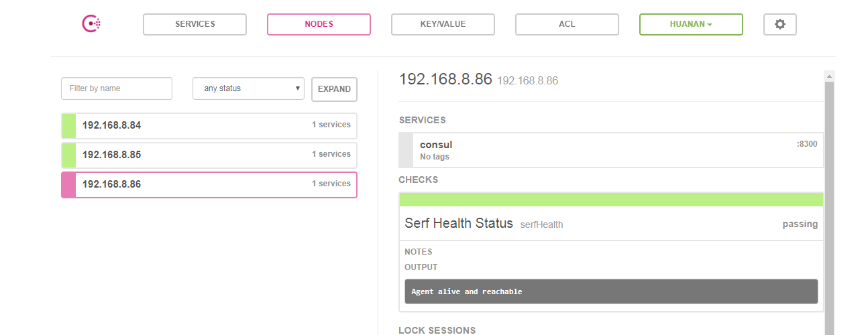Image resolution: width=868 pixels, height=335 pixels.
Task: Click the Serf Health Status check
Action: tap(611, 224)
